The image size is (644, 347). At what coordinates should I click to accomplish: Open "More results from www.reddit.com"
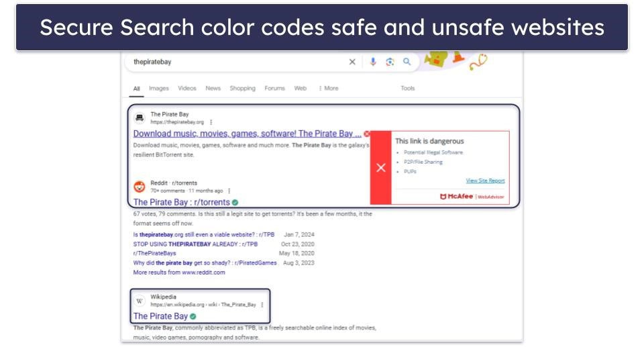tap(179, 272)
